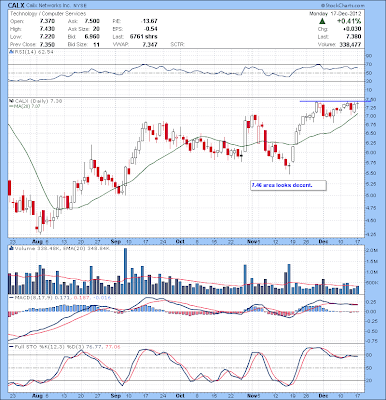Viewport: 386px width, 400px height.
Task: Click the CALX (Daily) price legend
Action: [x=38, y=101]
